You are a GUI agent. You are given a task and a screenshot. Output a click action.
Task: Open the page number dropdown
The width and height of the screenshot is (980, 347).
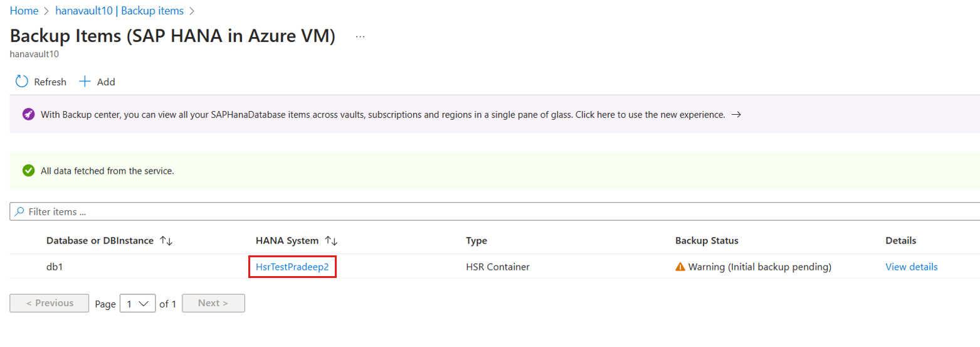tap(137, 304)
